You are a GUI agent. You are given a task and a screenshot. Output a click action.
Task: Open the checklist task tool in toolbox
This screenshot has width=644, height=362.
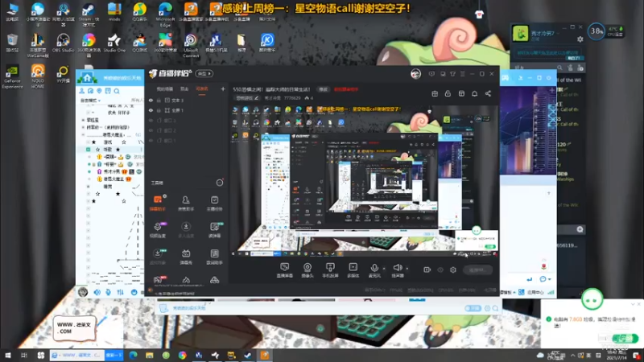pyautogui.click(x=214, y=203)
